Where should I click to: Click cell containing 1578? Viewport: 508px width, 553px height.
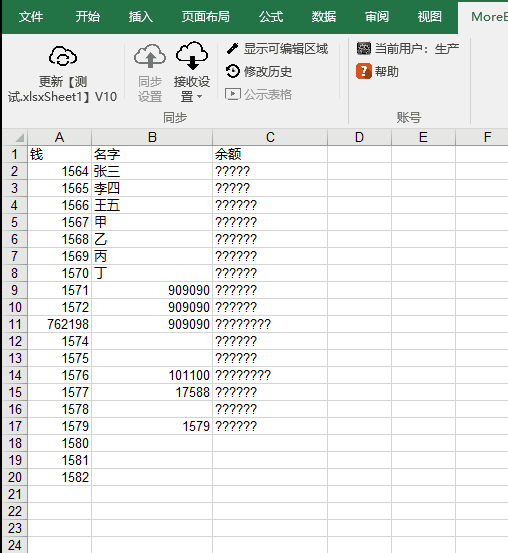coord(60,409)
